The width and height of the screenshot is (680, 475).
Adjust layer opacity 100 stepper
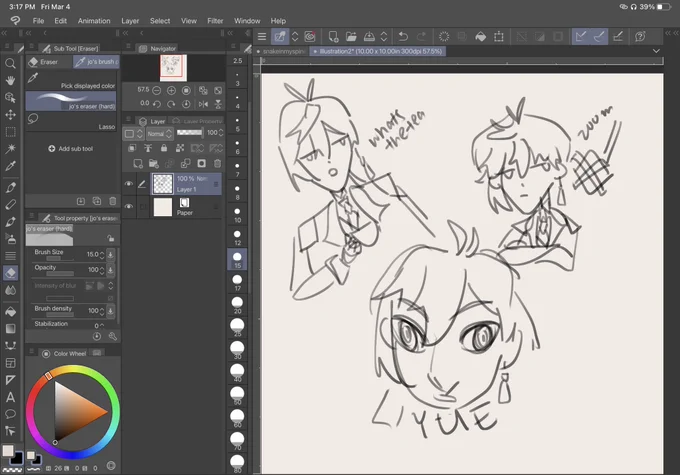[x=221, y=132]
